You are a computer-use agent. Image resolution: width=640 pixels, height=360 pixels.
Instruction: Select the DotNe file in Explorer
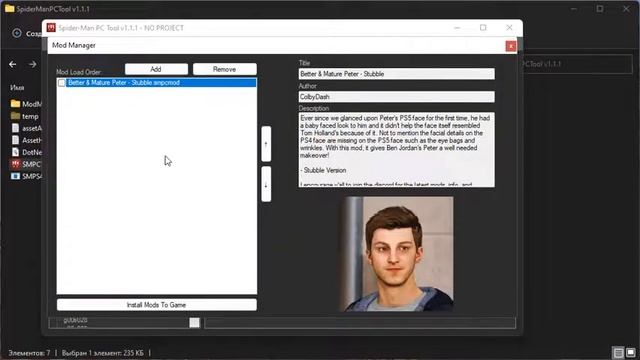[26, 152]
